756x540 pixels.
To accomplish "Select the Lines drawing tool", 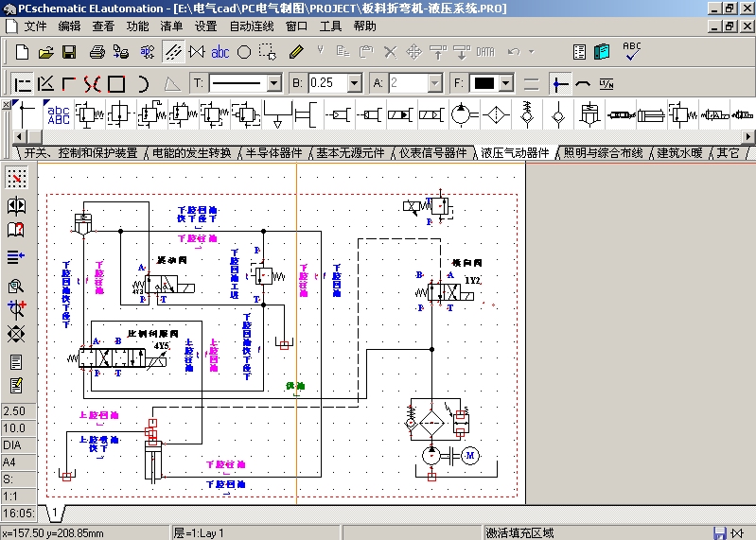I will 173,52.
